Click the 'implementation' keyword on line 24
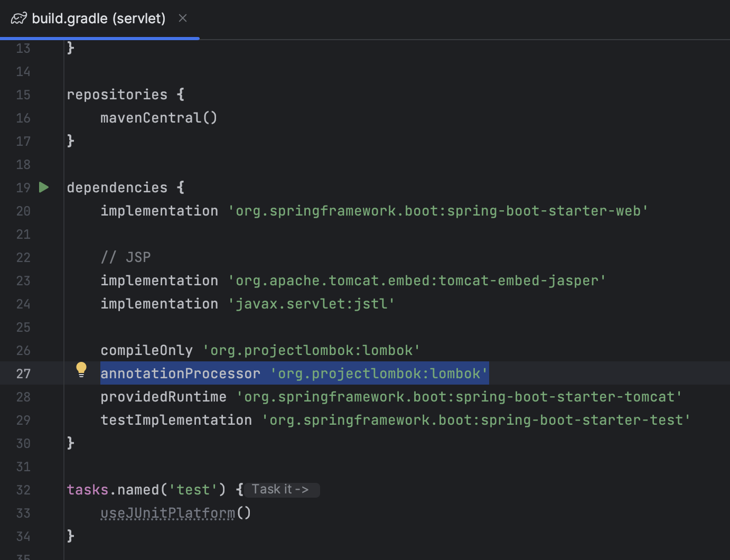This screenshot has height=560, width=730. 160,304
